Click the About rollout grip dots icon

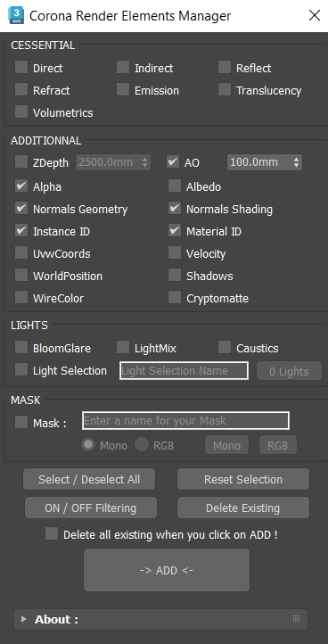[297, 618]
